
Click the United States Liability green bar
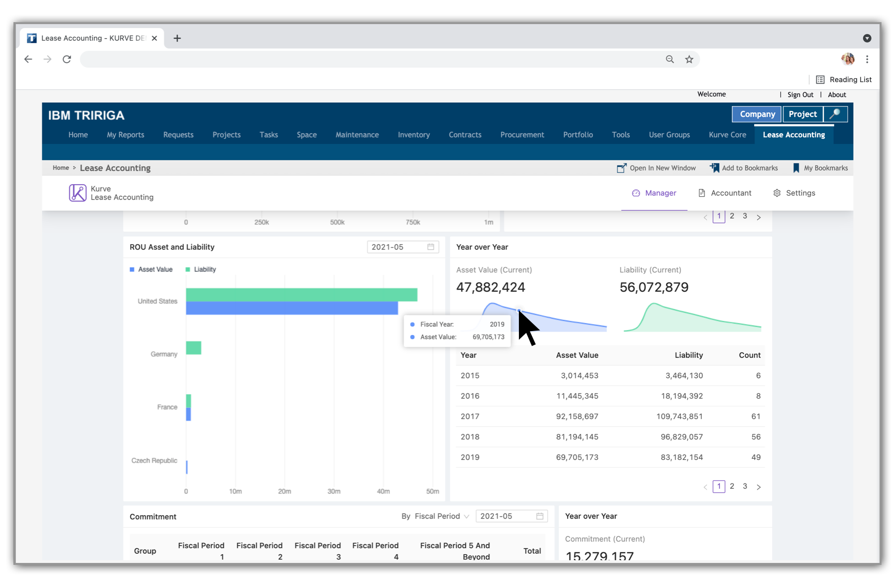click(301, 294)
